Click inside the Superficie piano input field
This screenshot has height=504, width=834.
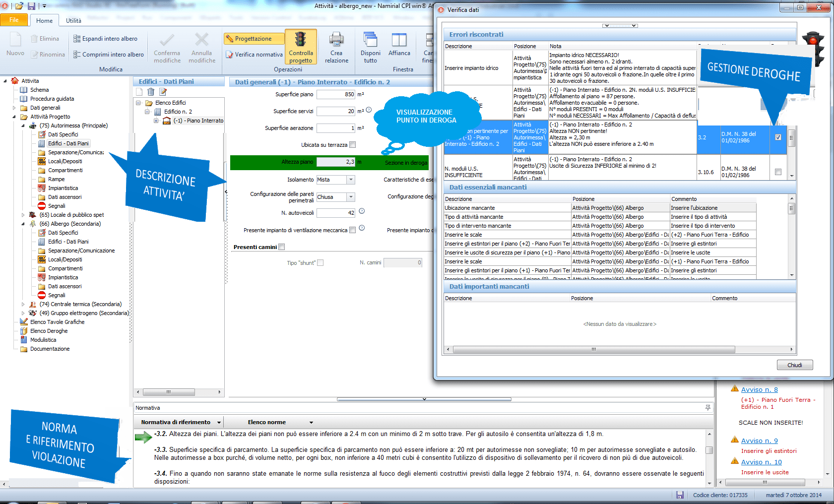click(x=336, y=94)
